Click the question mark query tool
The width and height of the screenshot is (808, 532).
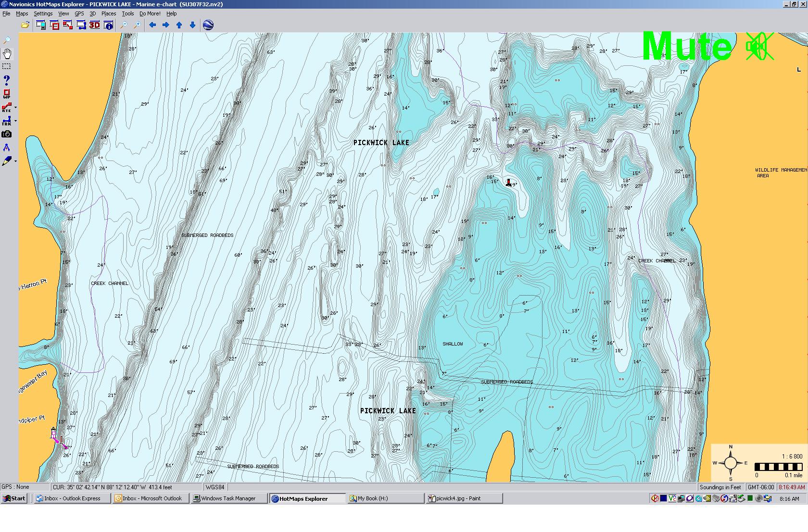click(7, 80)
